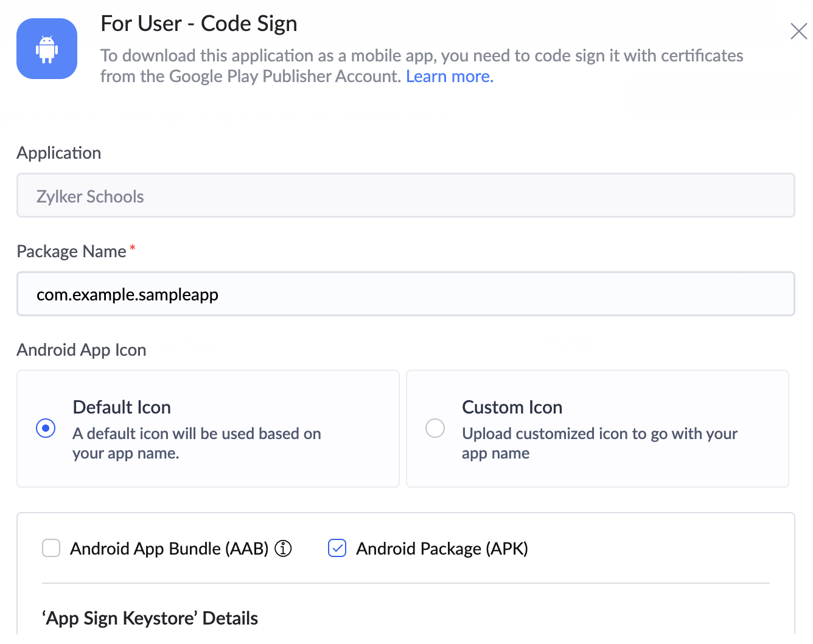
Task: Enable the Android App Bundle (AAB) checkbox
Action: pos(51,549)
